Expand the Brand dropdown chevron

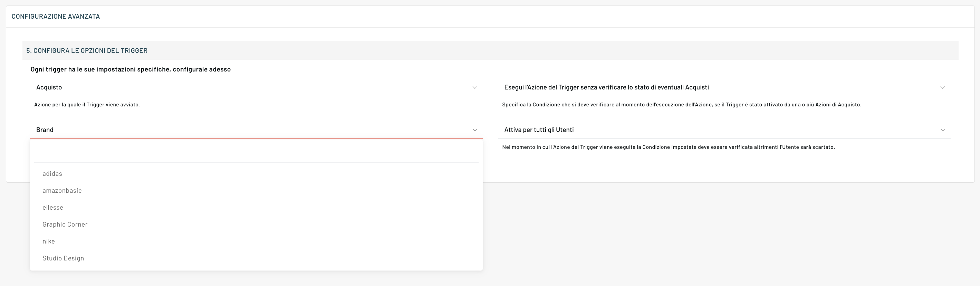(x=475, y=130)
